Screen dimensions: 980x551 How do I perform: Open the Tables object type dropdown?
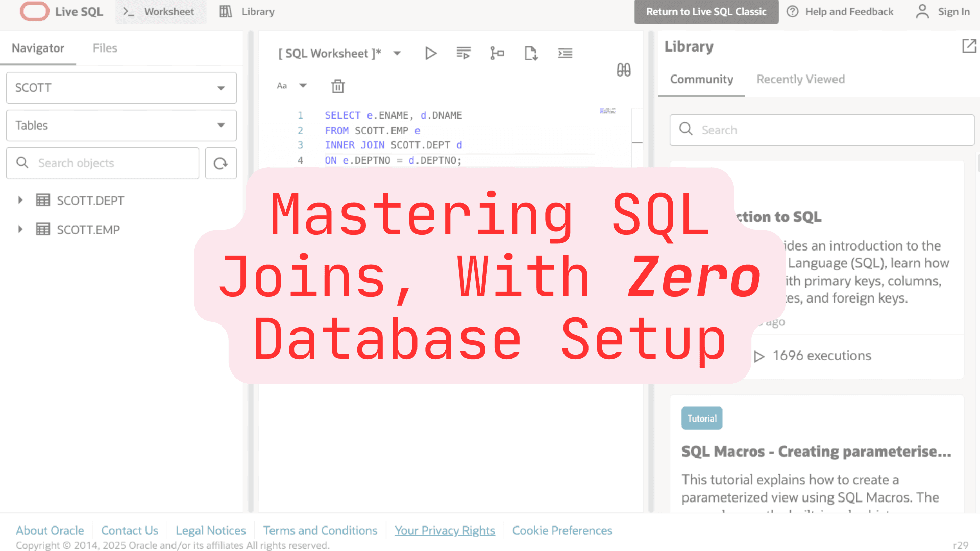pos(121,126)
